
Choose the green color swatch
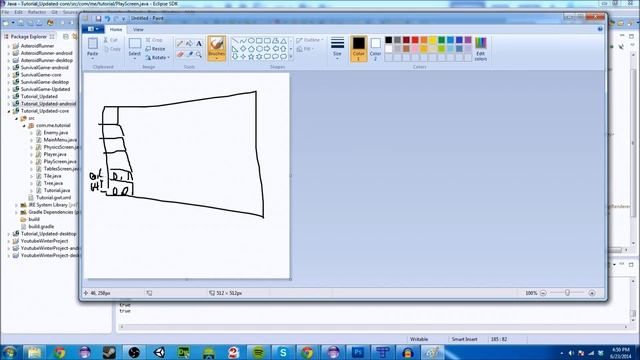point(442,40)
